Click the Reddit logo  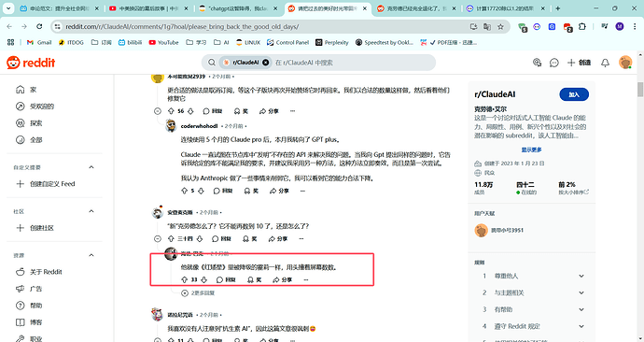31,63
